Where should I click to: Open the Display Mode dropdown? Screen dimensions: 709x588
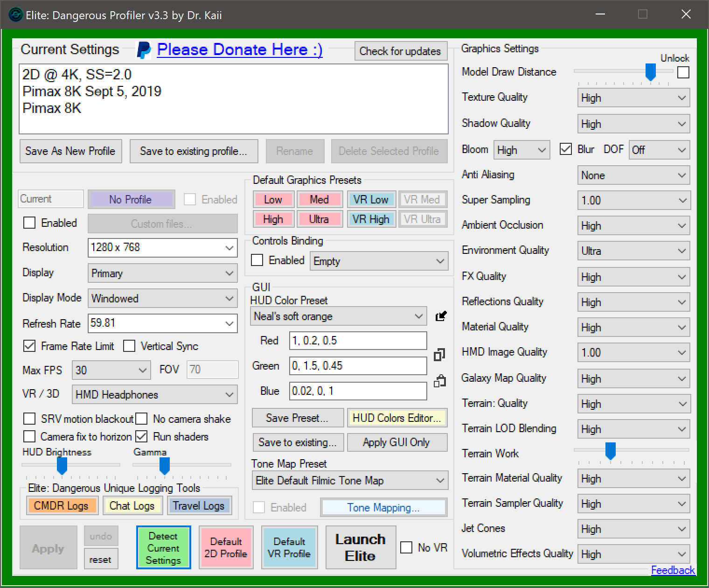(x=162, y=298)
